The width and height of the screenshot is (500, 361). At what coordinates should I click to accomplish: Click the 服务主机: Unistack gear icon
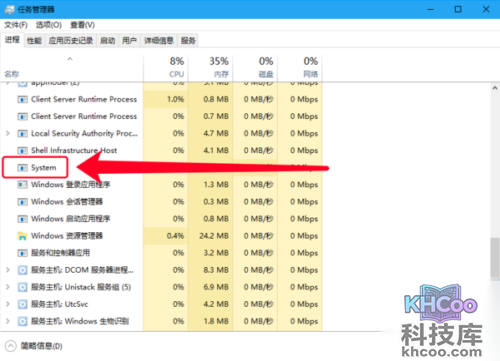click(22, 287)
